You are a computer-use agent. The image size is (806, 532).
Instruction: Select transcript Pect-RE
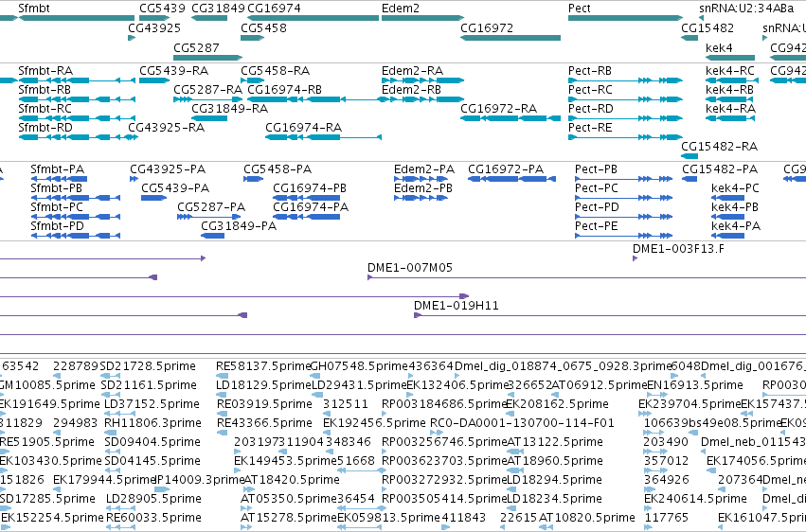pyautogui.click(x=626, y=137)
